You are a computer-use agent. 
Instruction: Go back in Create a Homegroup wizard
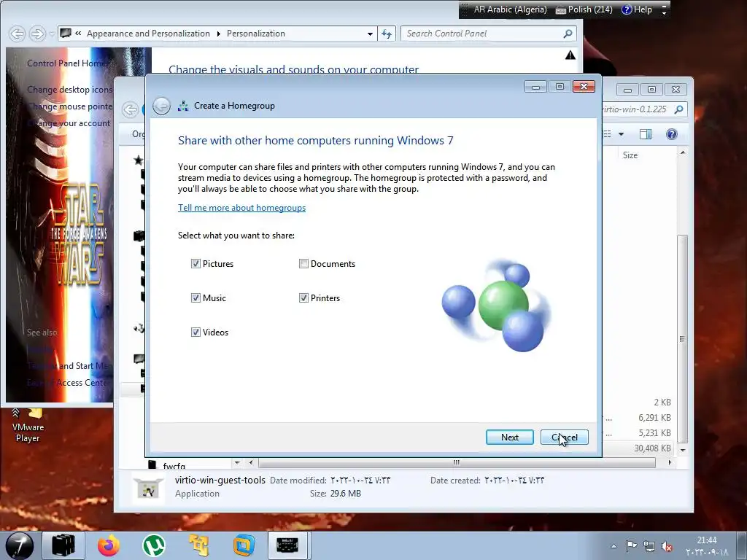click(161, 106)
